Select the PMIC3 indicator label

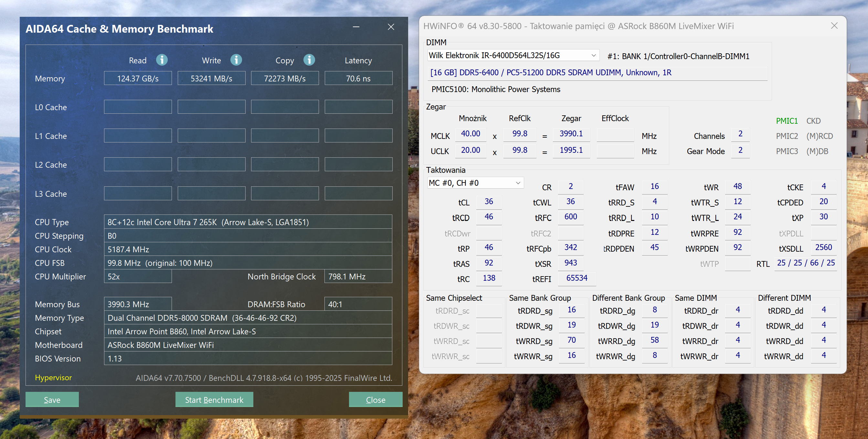coord(787,151)
